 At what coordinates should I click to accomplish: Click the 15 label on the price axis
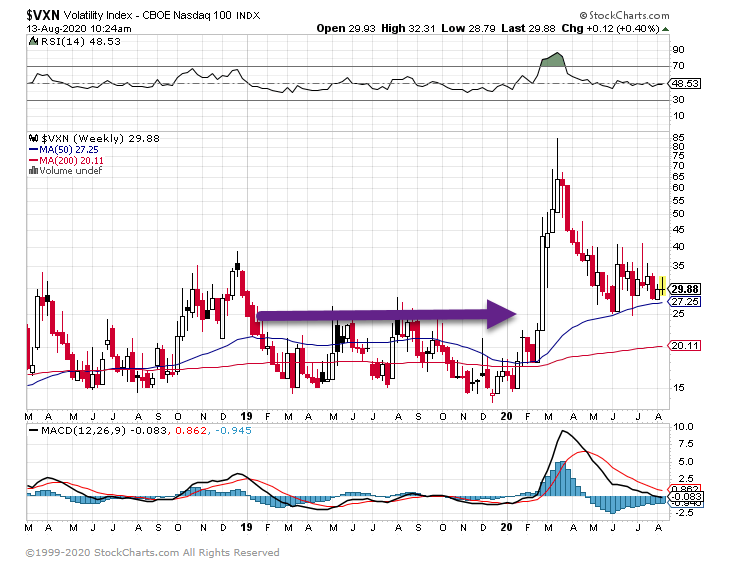[678, 388]
